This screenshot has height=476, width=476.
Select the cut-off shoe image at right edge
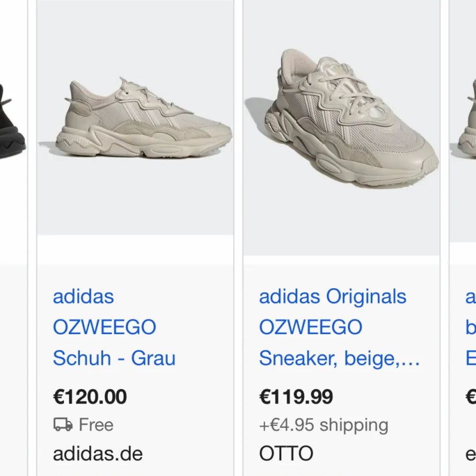click(x=465, y=122)
